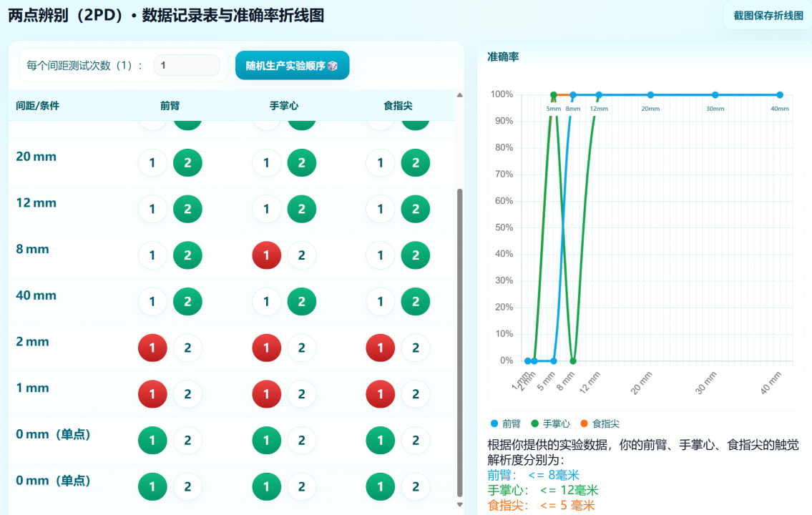The image size is (812, 515).
Task: Choose answer 1 for 12 mm 手掌心
Action: [x=267, y=210]
